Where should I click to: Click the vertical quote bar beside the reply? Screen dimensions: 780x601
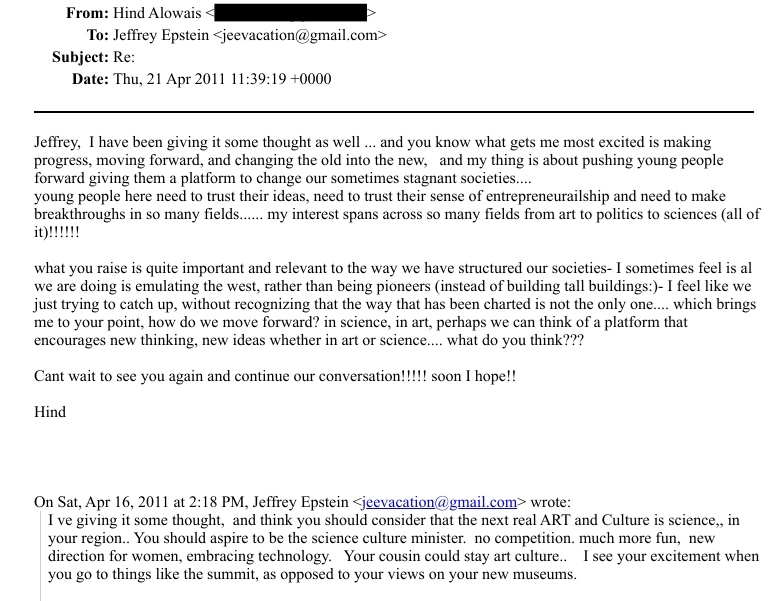[40, 556]
